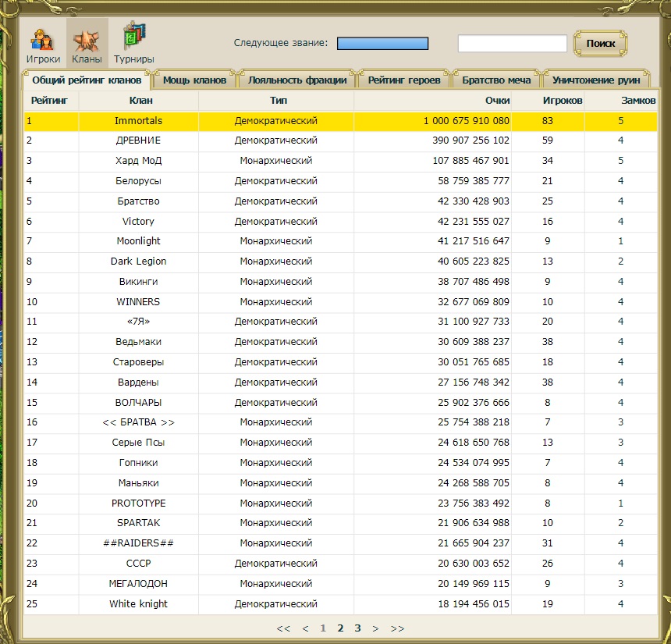Select the Хард МоД clan name
This screenshot has width=671, height=644.
138,161
